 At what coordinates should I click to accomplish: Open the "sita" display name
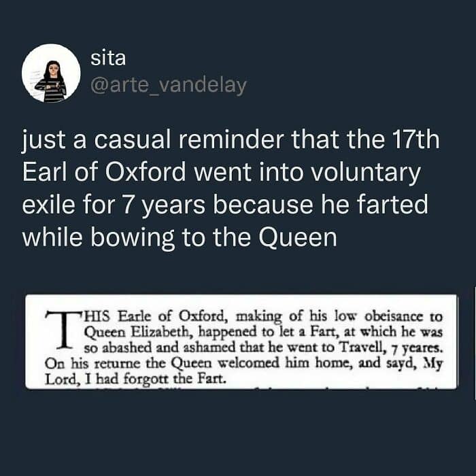108,58
